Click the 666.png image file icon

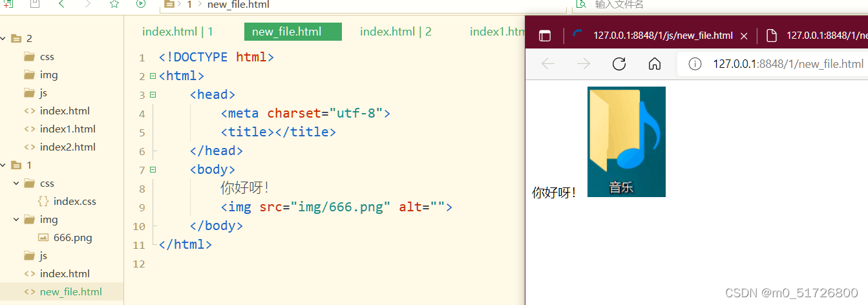click(43, 238)
